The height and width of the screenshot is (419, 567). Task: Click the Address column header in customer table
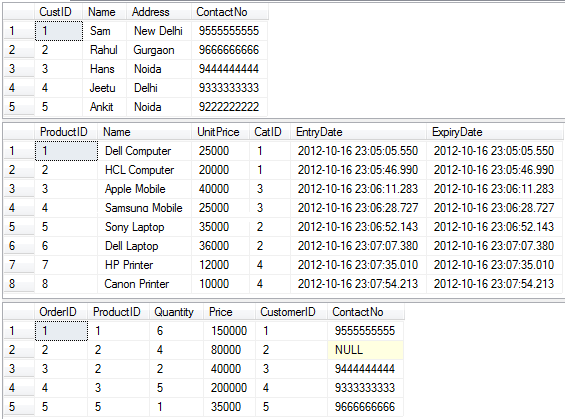click(x=159, y=12)
